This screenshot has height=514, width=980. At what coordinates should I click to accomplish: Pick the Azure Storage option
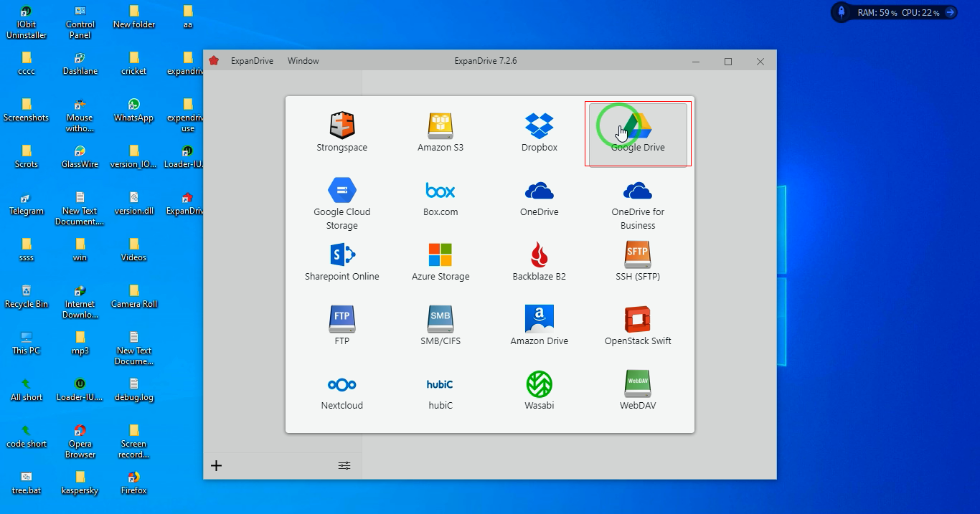(x=440, y=255)
